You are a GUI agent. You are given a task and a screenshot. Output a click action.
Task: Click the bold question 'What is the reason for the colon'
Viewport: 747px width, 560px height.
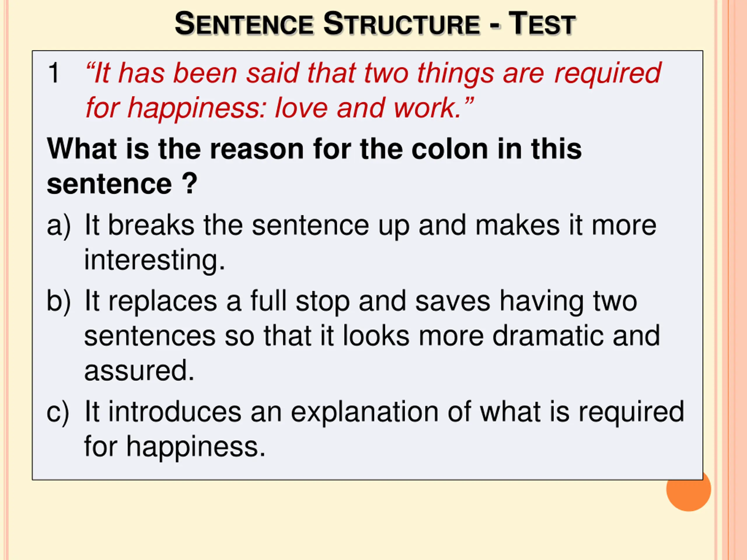pyautogui.click(x=314, y=149)
